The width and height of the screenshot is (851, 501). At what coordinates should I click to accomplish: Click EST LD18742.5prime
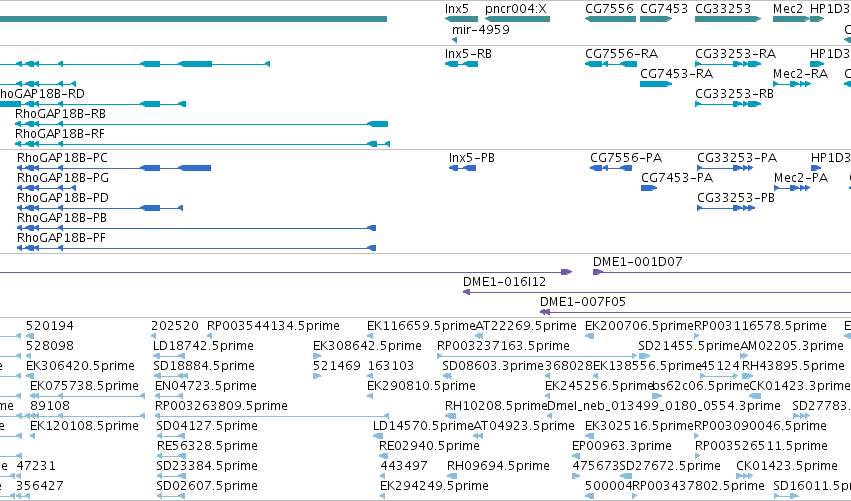point(204,346)
